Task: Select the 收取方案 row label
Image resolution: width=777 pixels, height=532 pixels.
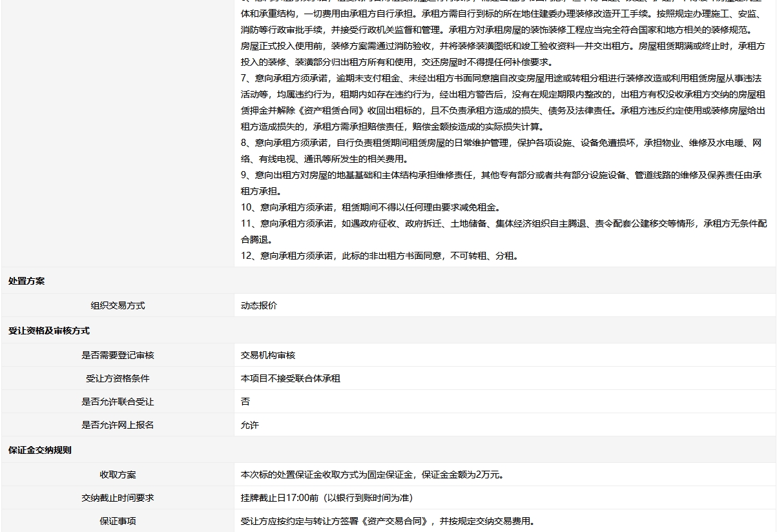Action: click(x=118, y=475)
